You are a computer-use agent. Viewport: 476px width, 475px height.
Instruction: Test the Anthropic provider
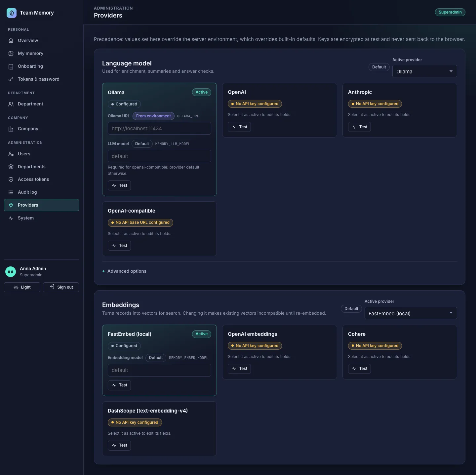(359, 127)
